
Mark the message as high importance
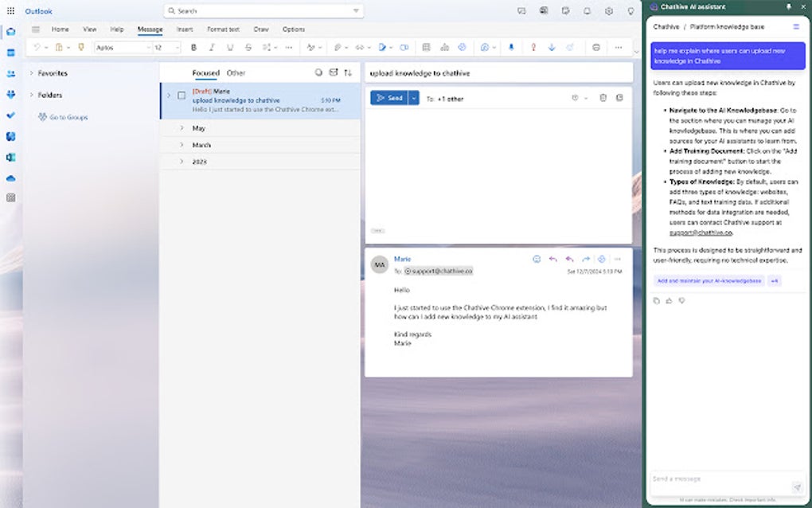point(533,48)
